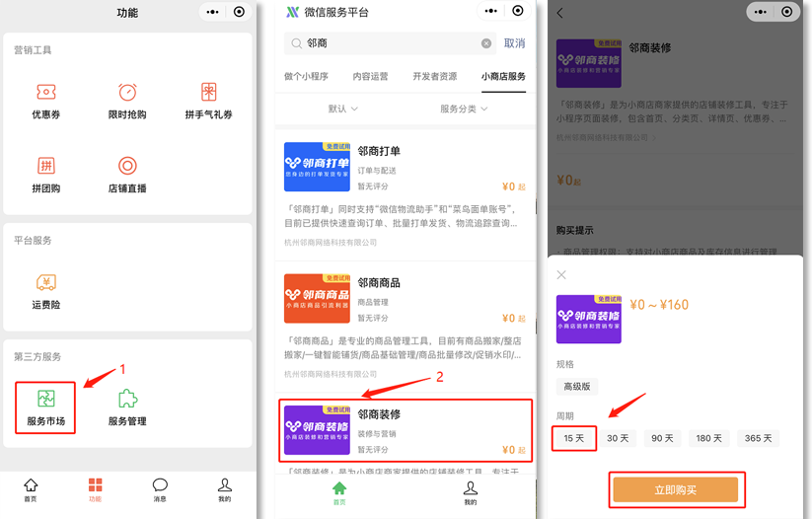Go to 首页 in the left screen's bottom bar
812x519 pixels.
(x=31, y=490)
